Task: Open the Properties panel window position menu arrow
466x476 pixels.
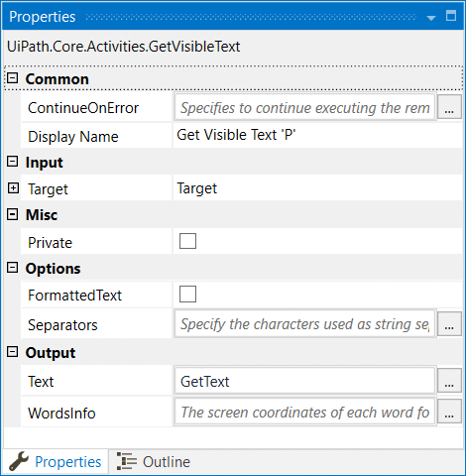Action: (431, 18)
